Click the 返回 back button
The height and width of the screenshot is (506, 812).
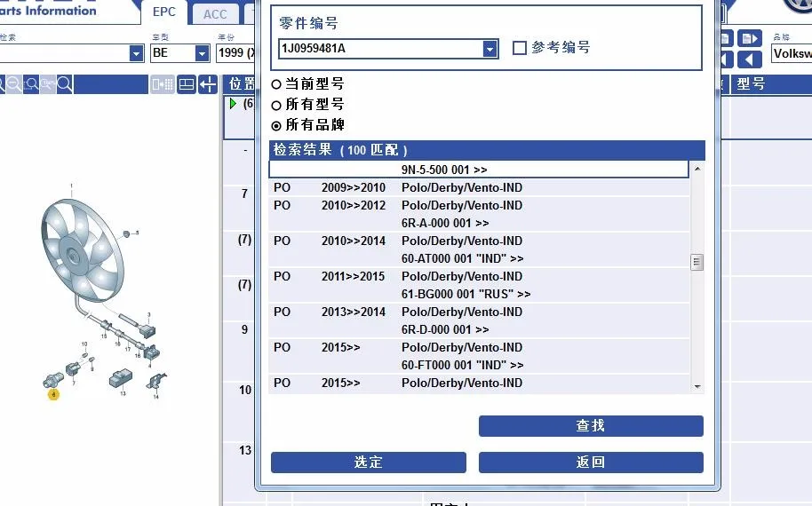[591, 462]
